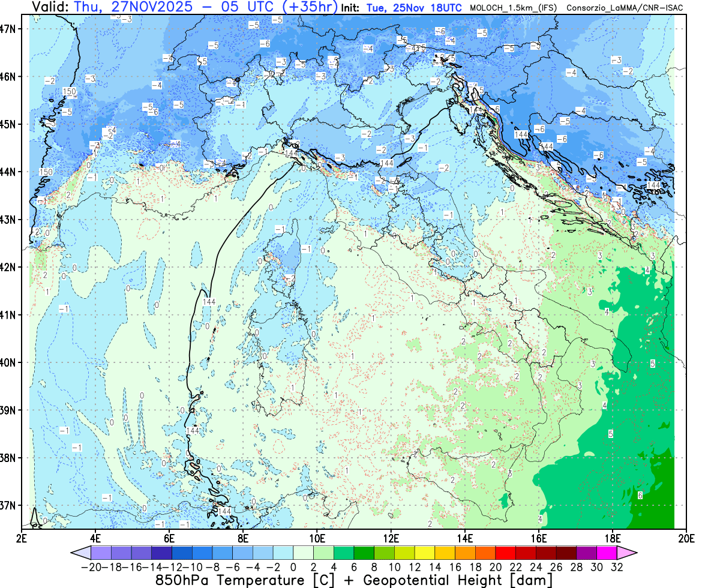The height and width of the screenshot is (588, 708).
Task: Click the 2E longitude axis label
Action: (22, 537)
